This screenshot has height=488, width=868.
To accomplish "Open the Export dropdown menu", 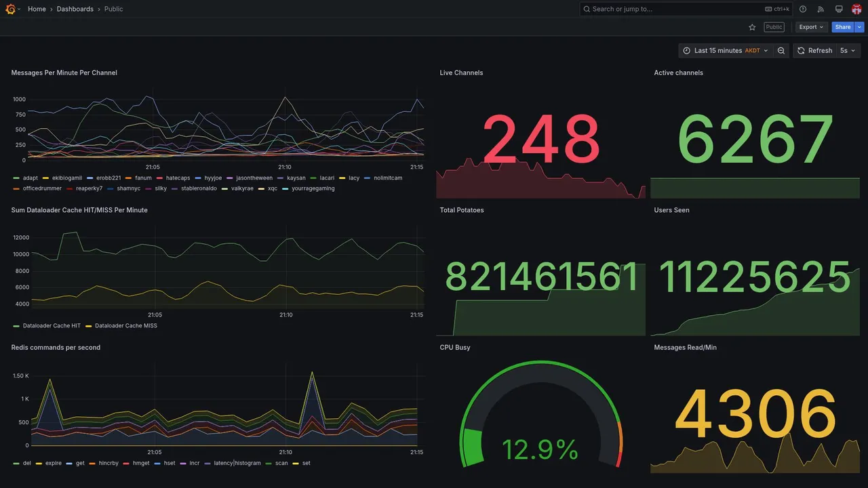I will pos(811,27).
